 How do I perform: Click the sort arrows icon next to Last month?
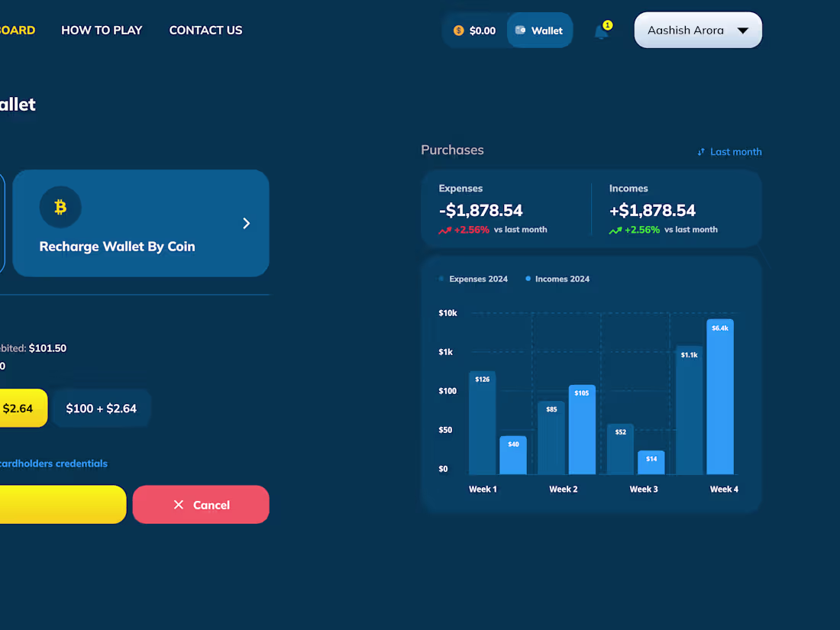pos(700,151)
